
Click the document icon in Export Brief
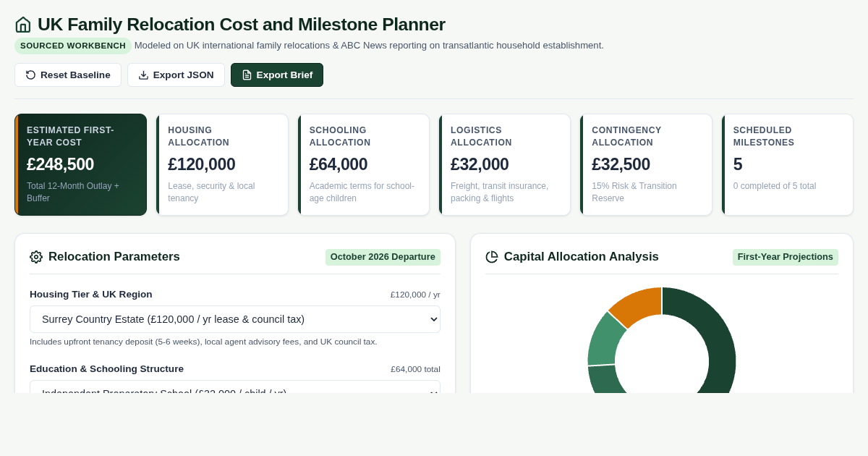(247, 75)
